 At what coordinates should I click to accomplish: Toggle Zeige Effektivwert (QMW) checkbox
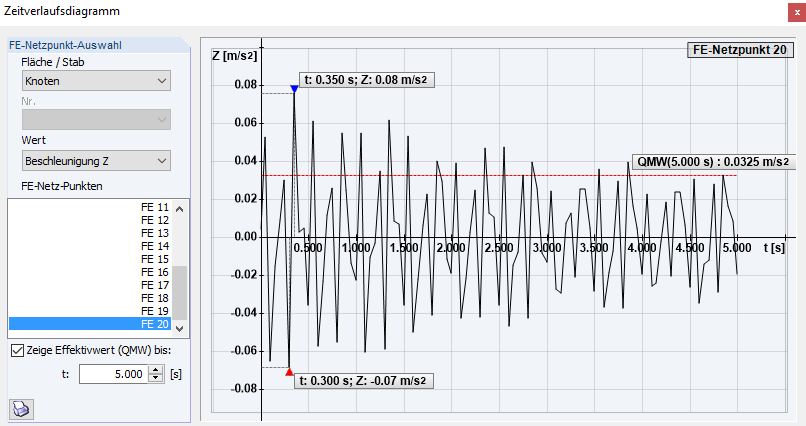click(x=17, y=350)
